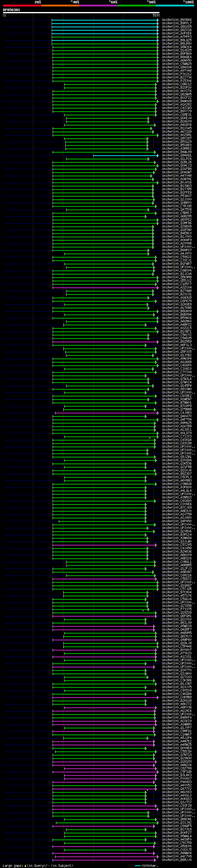197x868 pixels.
Task: Open hit UniRef100_A7PPP3
Action: 177,37
